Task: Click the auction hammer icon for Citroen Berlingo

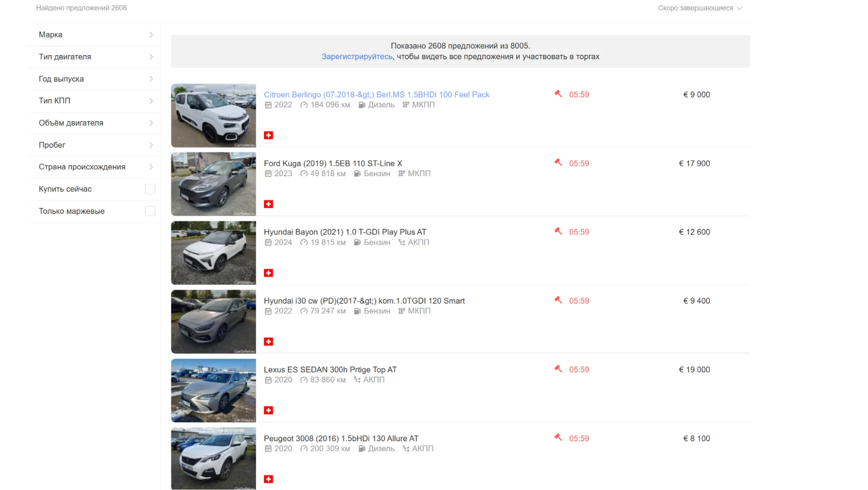Action: click(558, 94)
